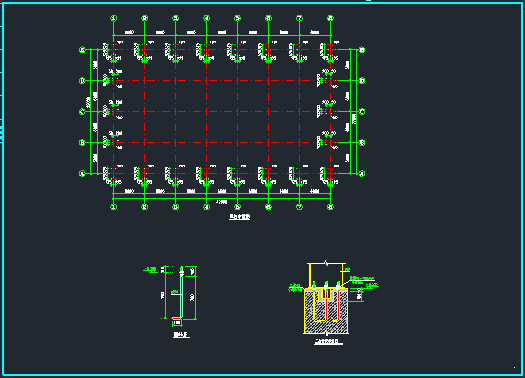This screenshot has width=525, height=378.
Task: Click grid bubble 1 at top of plan
Action: [x=114, y=18]
